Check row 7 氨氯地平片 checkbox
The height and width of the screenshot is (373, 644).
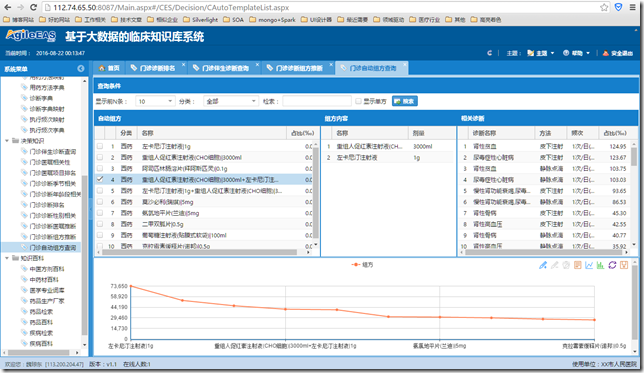coord(100,213)
